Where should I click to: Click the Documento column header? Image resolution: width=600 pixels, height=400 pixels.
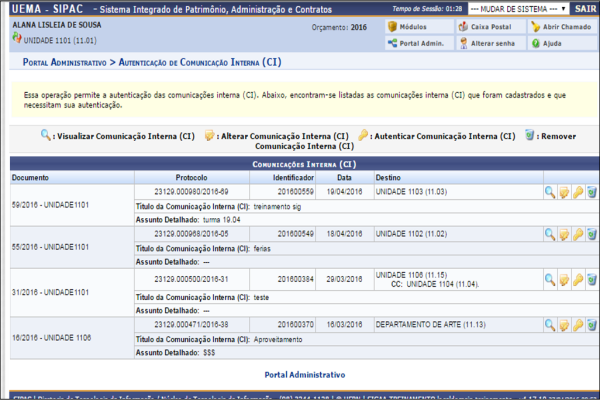click(x=30, y=178)
